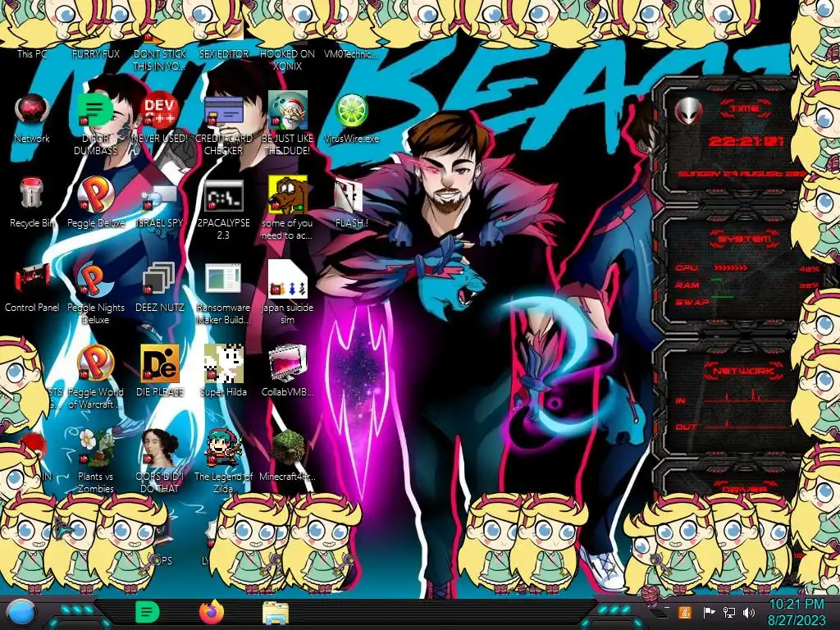Select the 'HOOKED ON XONIX' label
The image size is (840, 630).
pos(287,60)
